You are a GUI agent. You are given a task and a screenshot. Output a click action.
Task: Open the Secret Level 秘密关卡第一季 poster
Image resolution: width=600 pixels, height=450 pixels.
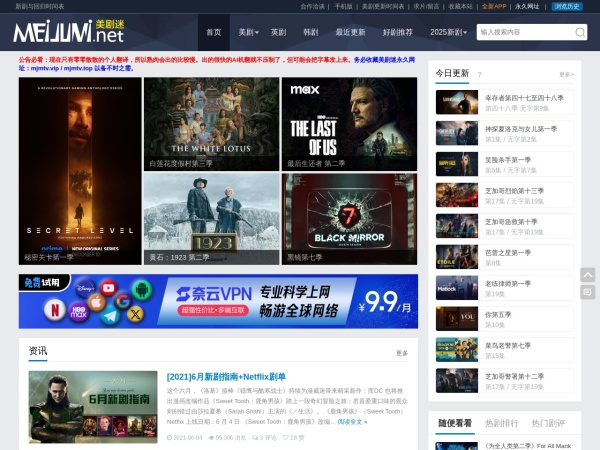point(80,171)
